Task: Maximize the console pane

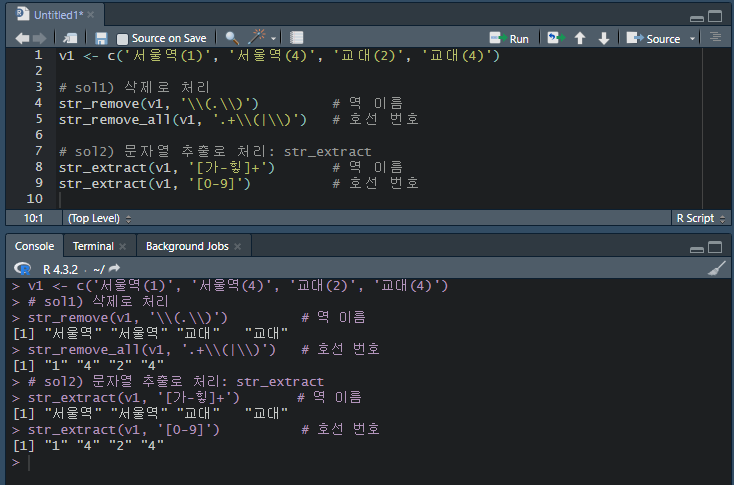Action: point(715,247)
